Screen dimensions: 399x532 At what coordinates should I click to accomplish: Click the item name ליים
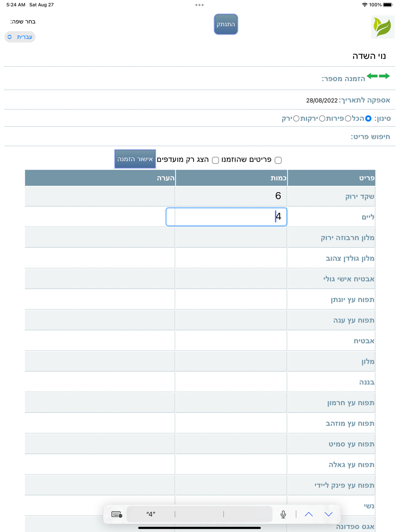368,217
